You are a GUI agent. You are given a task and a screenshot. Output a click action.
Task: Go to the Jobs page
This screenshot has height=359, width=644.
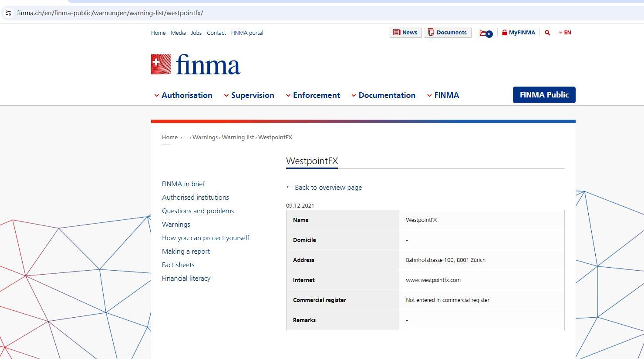(196, 33)
